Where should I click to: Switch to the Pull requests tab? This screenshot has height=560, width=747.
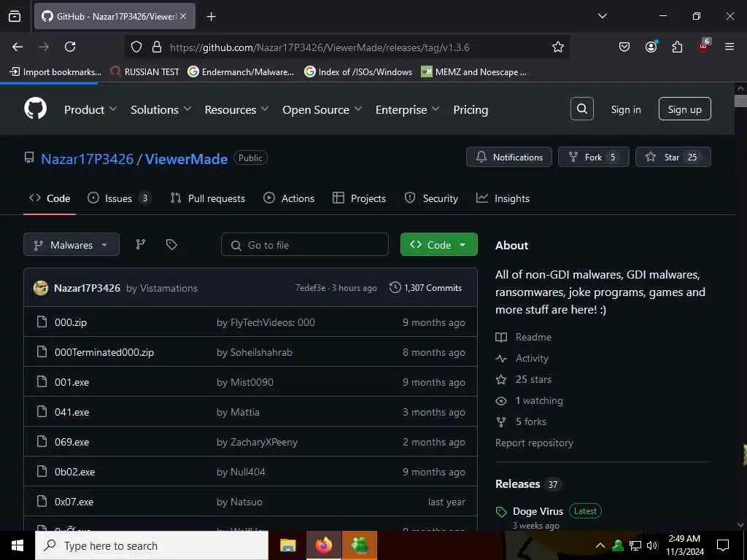pyautogui.click(x=208, y=198)
